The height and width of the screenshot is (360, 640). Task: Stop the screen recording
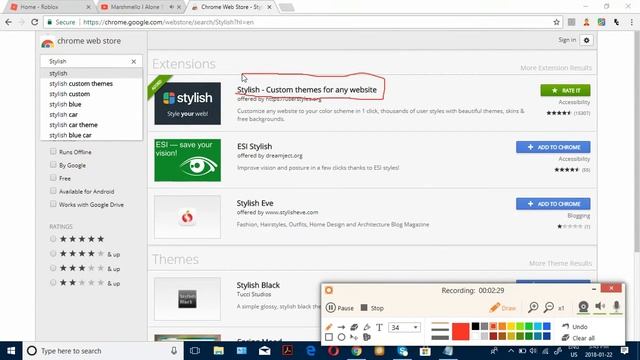pyautogui.click(x=372, y=308)
